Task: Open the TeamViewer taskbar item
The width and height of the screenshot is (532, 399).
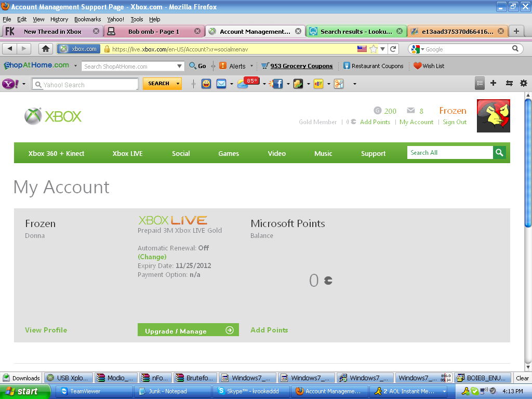Action: [x=94, y=391]
